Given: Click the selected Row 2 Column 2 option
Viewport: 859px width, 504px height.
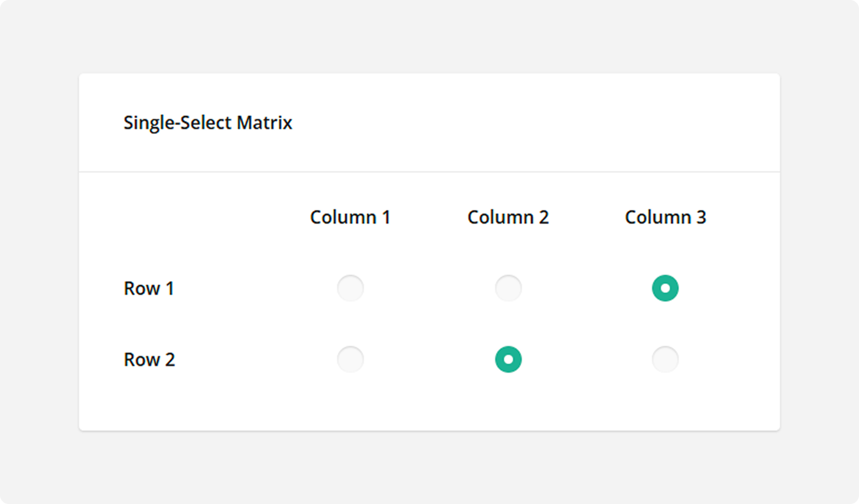Looking at the screenshot, I should tap(508, 359).
